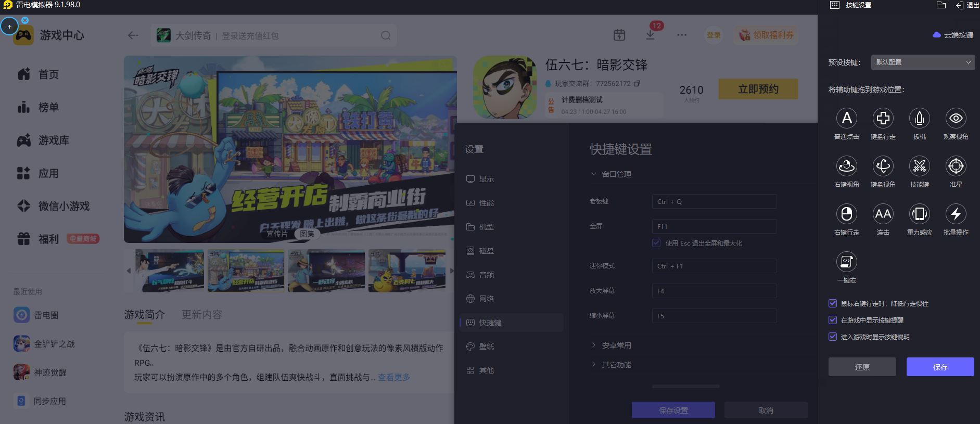
Task: Open 音频 settings category
Action: coord(511,275)
